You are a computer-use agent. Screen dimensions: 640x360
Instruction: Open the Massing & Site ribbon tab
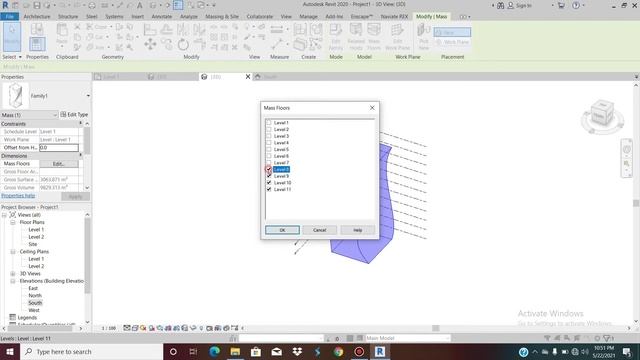(x=222, y=16)
